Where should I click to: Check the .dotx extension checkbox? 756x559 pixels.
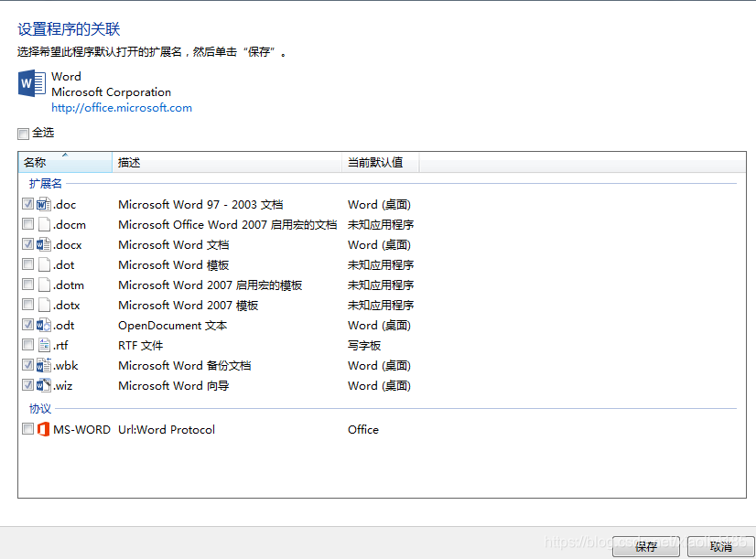coord(27,305)
